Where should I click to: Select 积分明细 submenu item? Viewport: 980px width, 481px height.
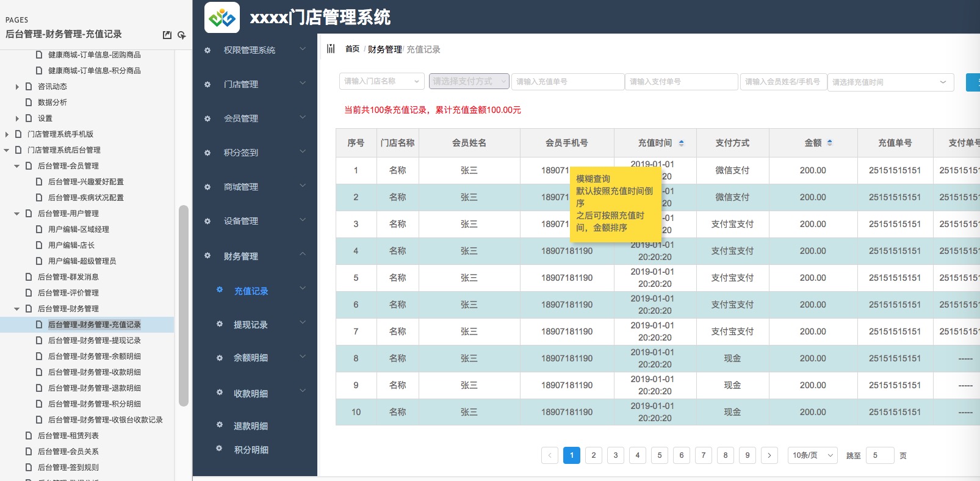(251, 450)
